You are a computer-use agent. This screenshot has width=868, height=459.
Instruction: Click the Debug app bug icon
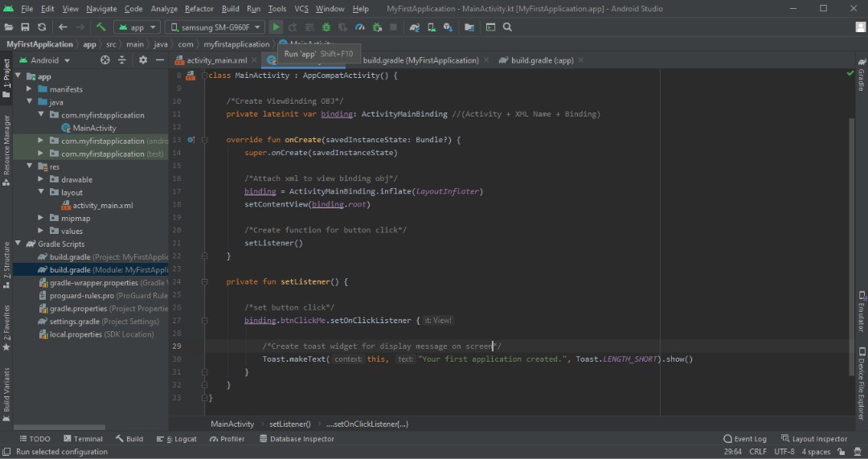click(x=326, y=27)
